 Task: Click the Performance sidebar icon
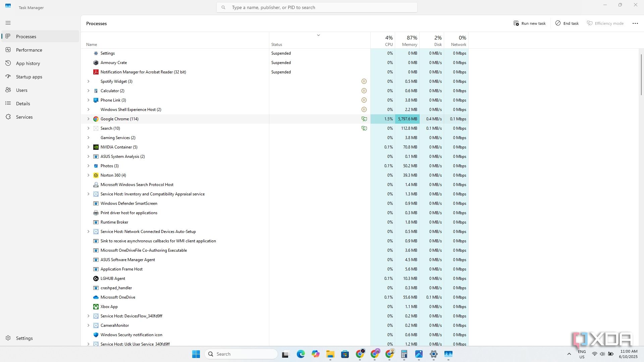coord(8,50)
